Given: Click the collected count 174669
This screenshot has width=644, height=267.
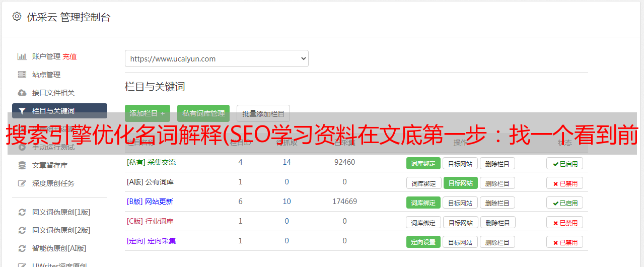Looking at the screenshot, I should pos(344,202).
